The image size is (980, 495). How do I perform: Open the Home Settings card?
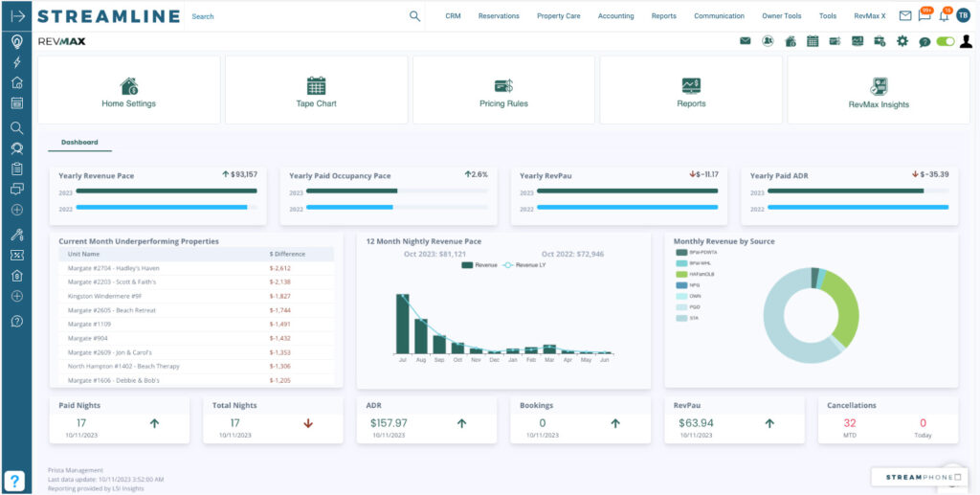pyautogui.click(x=129, y=90)
